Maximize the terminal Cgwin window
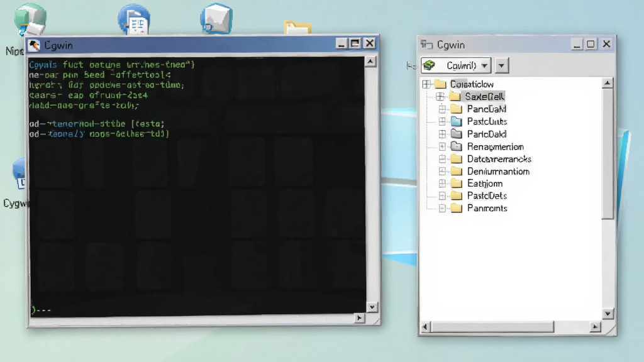Screen dimensions: 644x362 pos(355,43)
